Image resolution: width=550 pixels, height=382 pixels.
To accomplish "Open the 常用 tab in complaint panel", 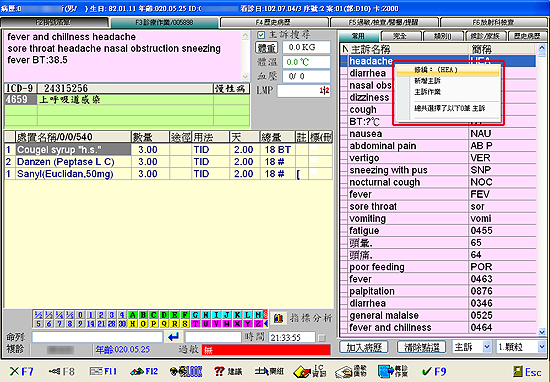I will pyautogui.click(x=358, y=36).
